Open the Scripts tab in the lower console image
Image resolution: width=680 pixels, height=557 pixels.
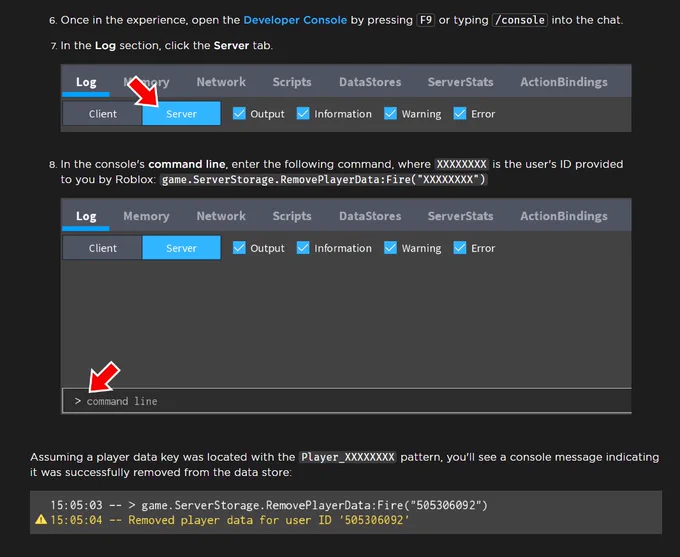[x=291, y=216]
